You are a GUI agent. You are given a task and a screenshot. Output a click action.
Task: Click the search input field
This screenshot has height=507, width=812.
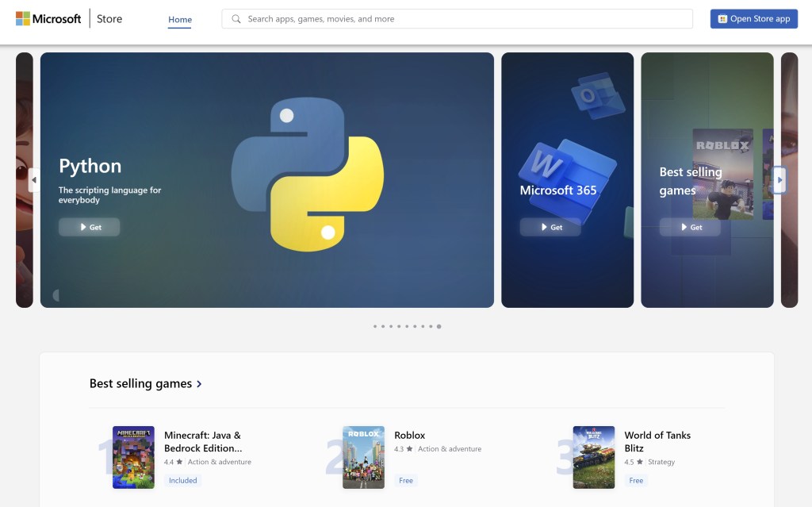458,18
